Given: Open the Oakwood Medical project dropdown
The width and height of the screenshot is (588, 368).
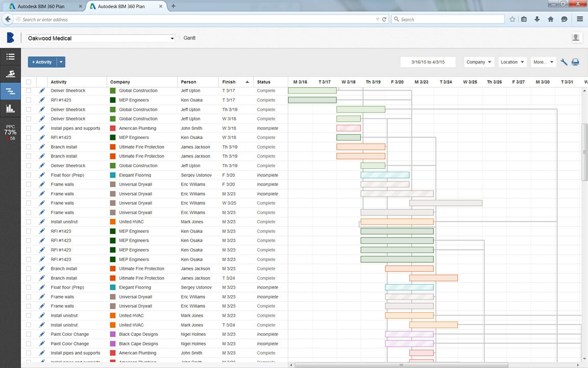Looking at the screenshot, I should click(100, 38).
